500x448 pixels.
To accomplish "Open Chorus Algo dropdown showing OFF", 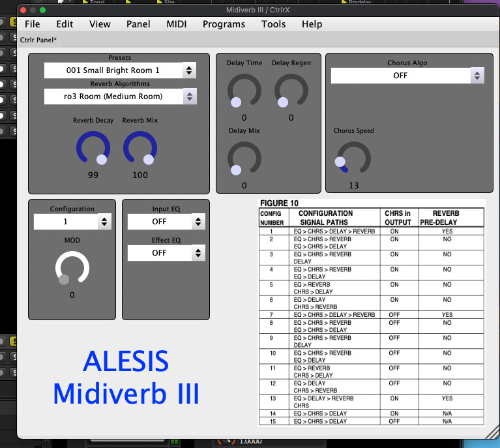I will [x=407, y=76].
